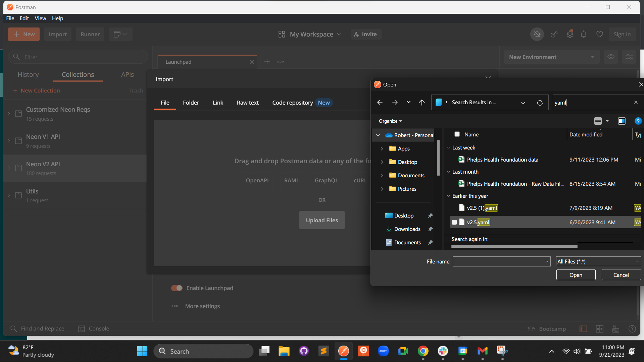Open Google Chrome from the taskbar
Image resolution: width=644 pixels, height=362 pixels.
423,351
